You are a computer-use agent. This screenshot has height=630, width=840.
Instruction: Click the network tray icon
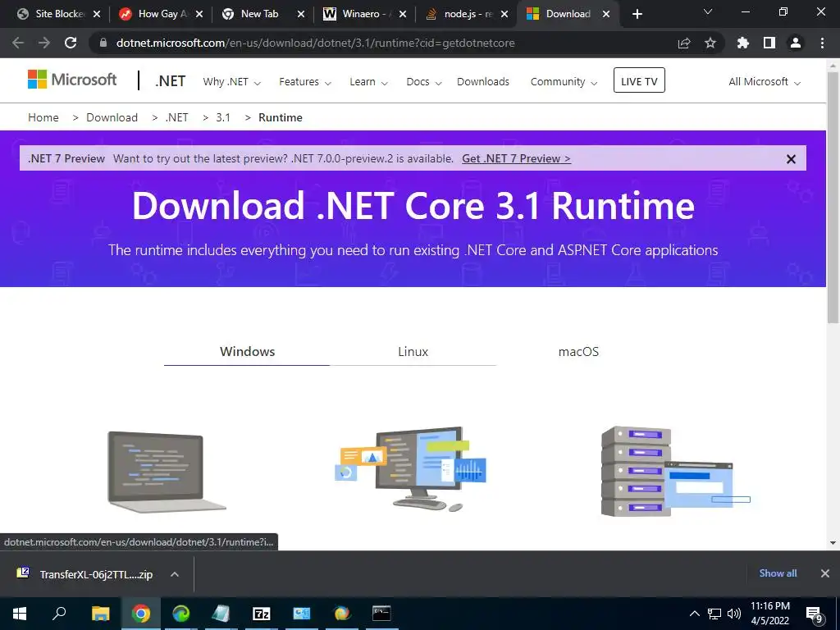tap(714, 614)
